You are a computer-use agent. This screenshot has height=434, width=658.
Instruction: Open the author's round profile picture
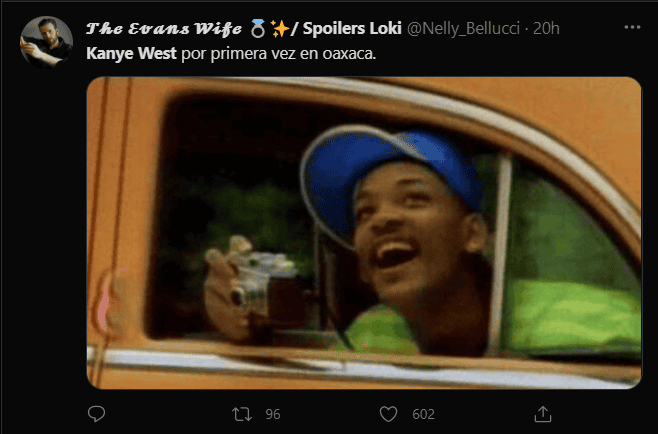(x=47, y=42)
